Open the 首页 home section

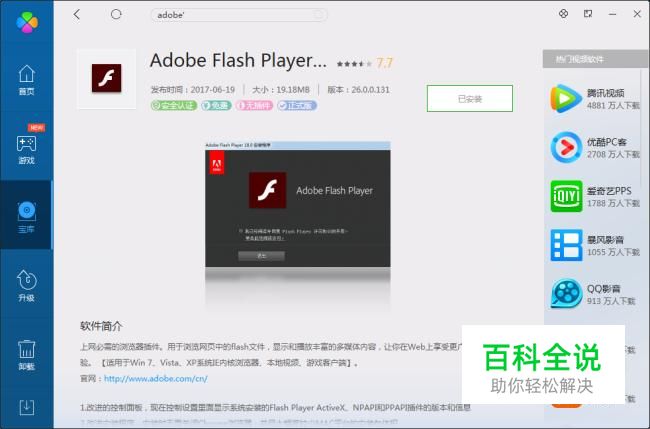click(x=27, y=80)
